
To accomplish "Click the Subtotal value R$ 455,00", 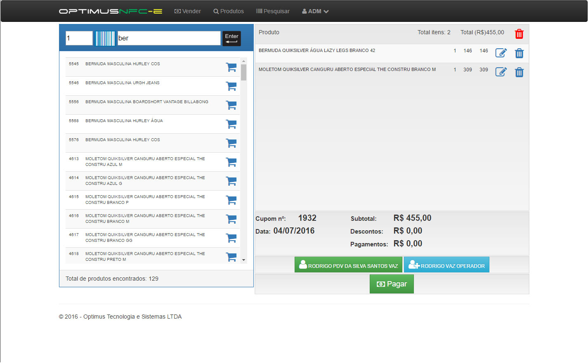I will (412, 218).
